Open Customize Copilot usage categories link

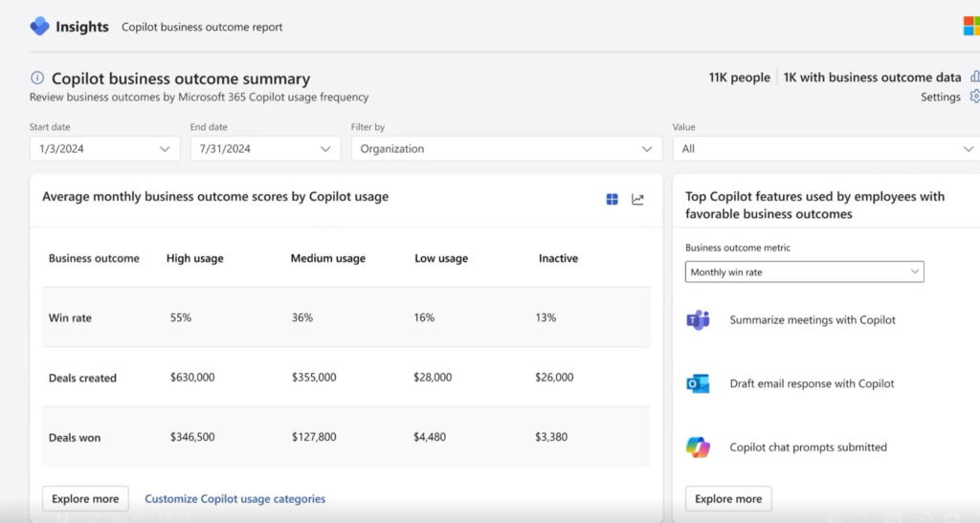pyautogui.click(x=235, y=499)
